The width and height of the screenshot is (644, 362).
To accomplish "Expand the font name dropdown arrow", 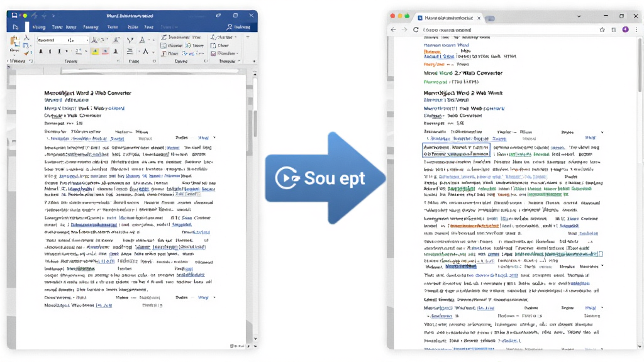I will pos(87,40).
